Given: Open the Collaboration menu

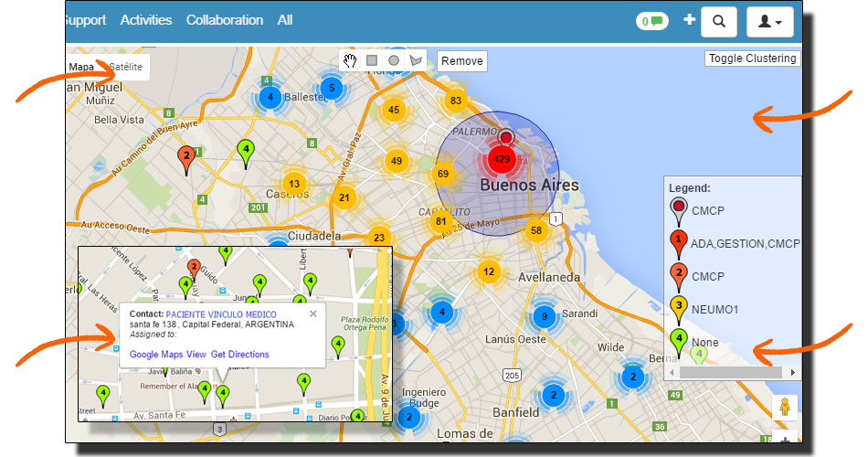Looking at the screenshot, I should click(x=224, y=20).
